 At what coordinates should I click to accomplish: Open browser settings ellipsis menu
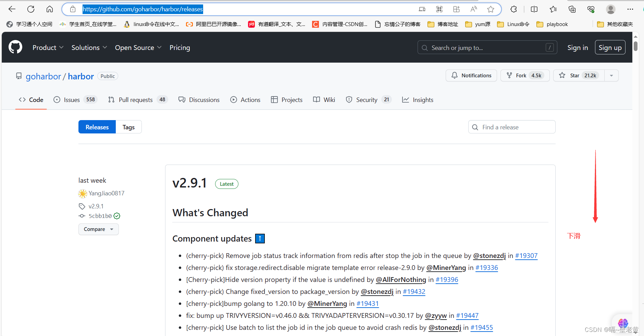[x=630, y=9]
